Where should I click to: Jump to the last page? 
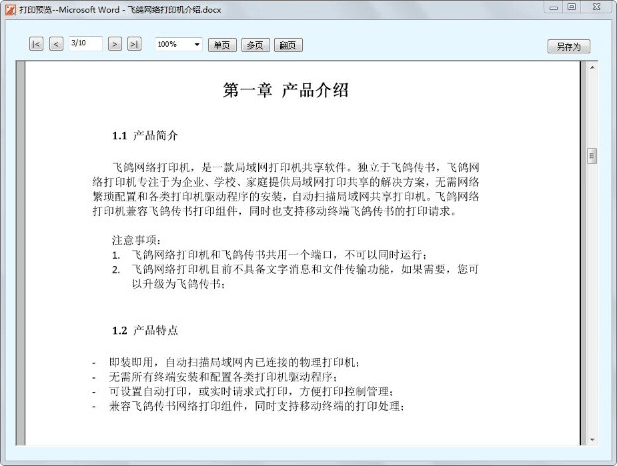(x=135, y=44)
